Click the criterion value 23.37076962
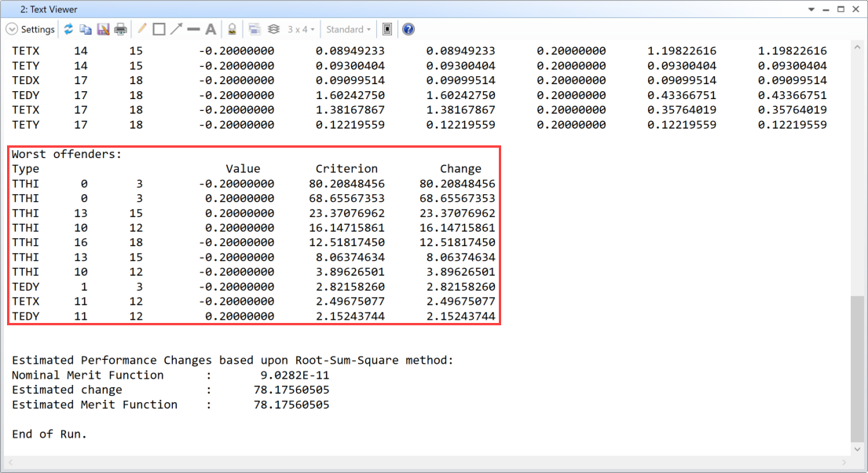This screenshot has width=868, height=473. coord(346,213)
